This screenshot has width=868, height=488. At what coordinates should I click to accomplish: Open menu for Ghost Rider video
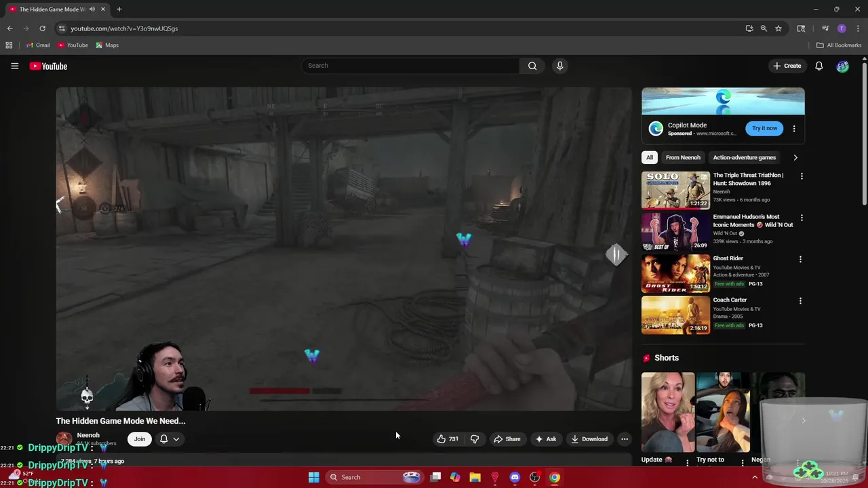[800, 259]
